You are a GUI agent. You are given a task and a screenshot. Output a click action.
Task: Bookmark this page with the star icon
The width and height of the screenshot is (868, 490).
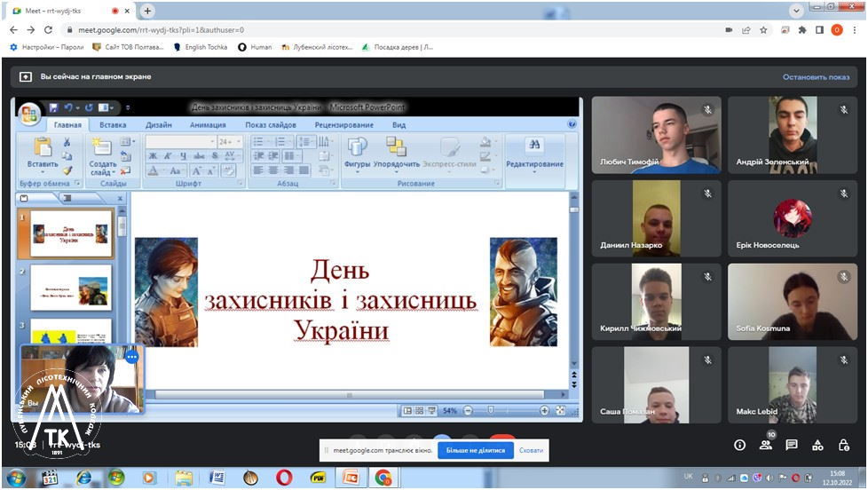pos(763,30)
